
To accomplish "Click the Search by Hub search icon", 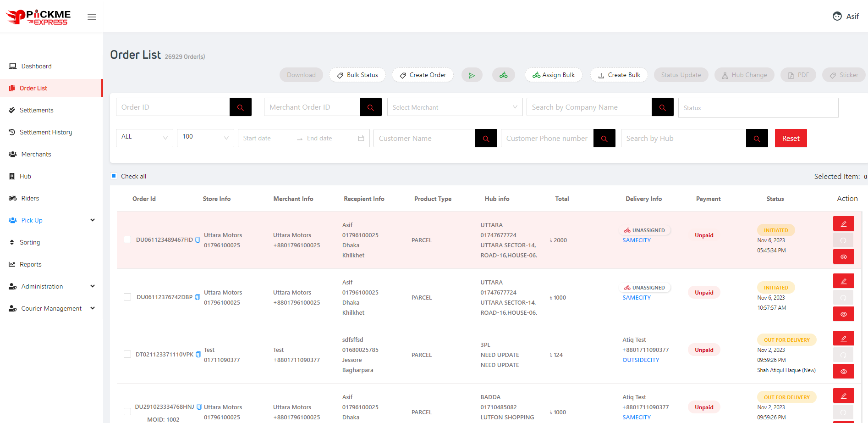I will pos(757,139).
